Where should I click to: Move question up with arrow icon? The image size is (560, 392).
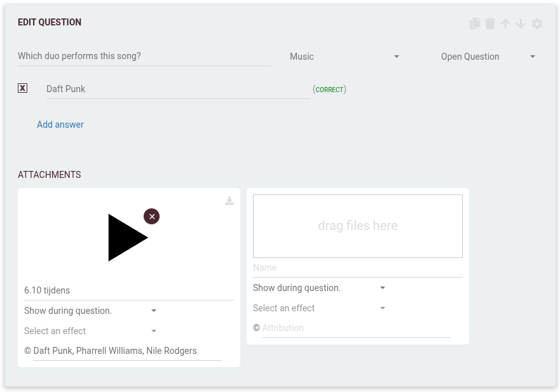tap(505, 24)
